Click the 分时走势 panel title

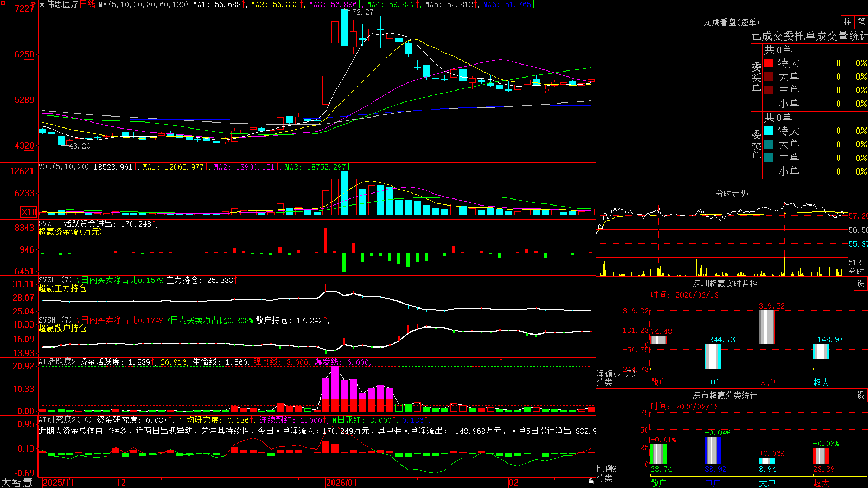click(x=731, y=194)
